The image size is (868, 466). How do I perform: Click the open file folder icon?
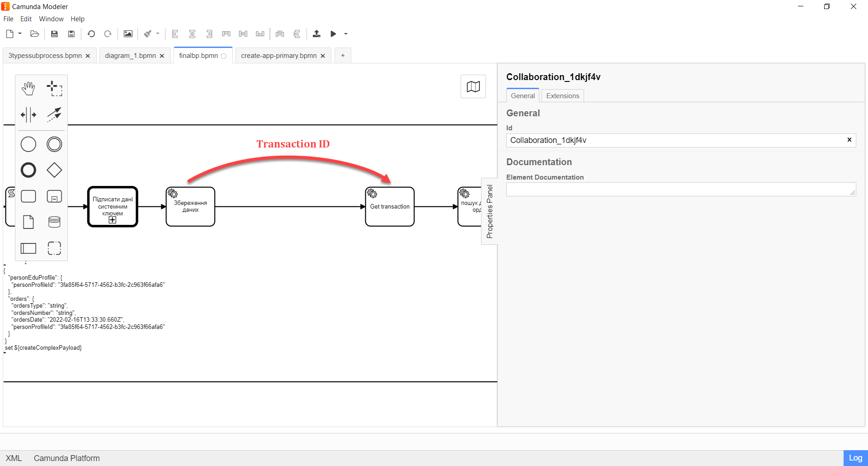pyautogui.click(x=35, y=34)
